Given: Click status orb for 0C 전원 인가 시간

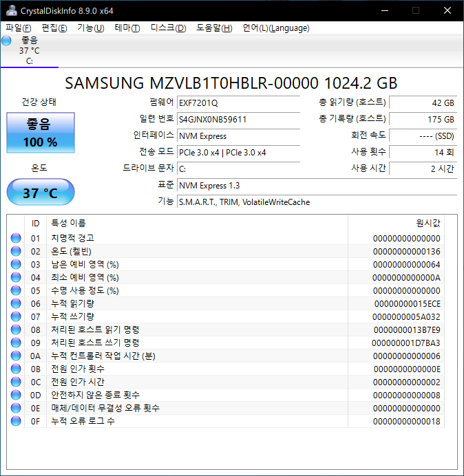Looking at the screenshot, I should (16, 382).
